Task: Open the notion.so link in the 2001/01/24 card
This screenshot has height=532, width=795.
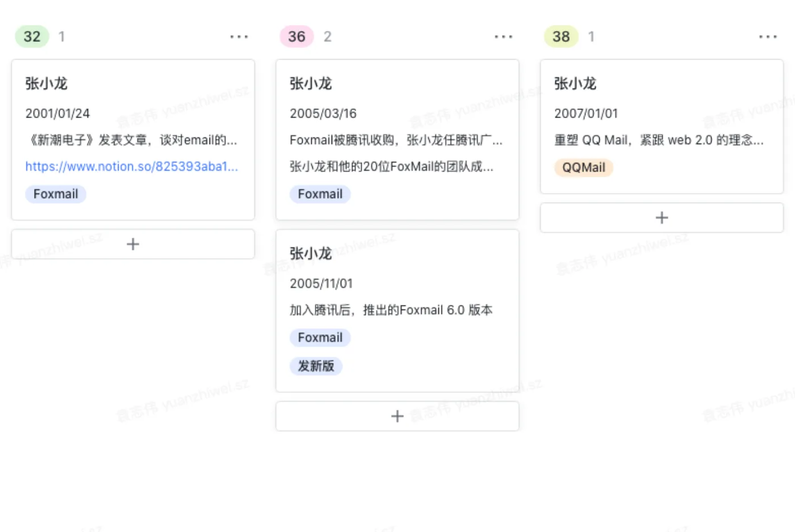Action: [x=132, y=166]
